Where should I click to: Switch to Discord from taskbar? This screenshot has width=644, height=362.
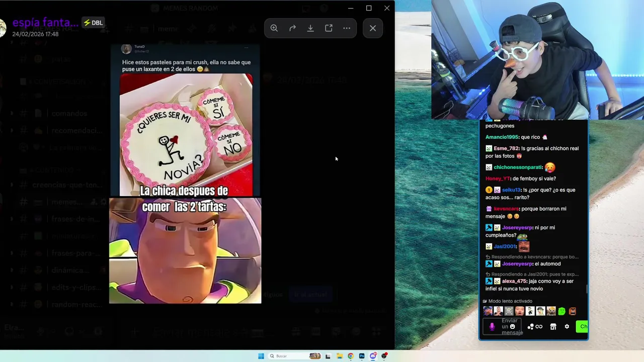tap(373, 356)
